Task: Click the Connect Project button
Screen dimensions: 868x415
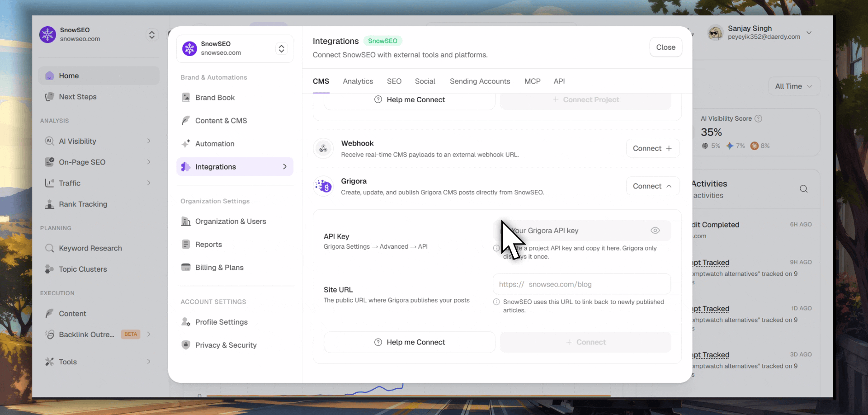Action: 585,100
